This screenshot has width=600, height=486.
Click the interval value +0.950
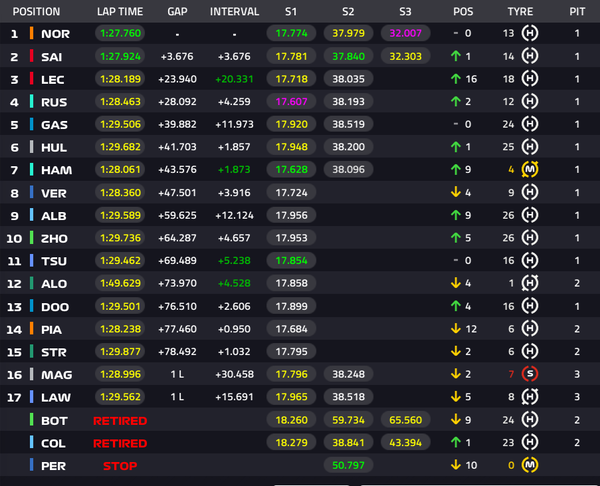pyautogui.click(x=234, y=329)
